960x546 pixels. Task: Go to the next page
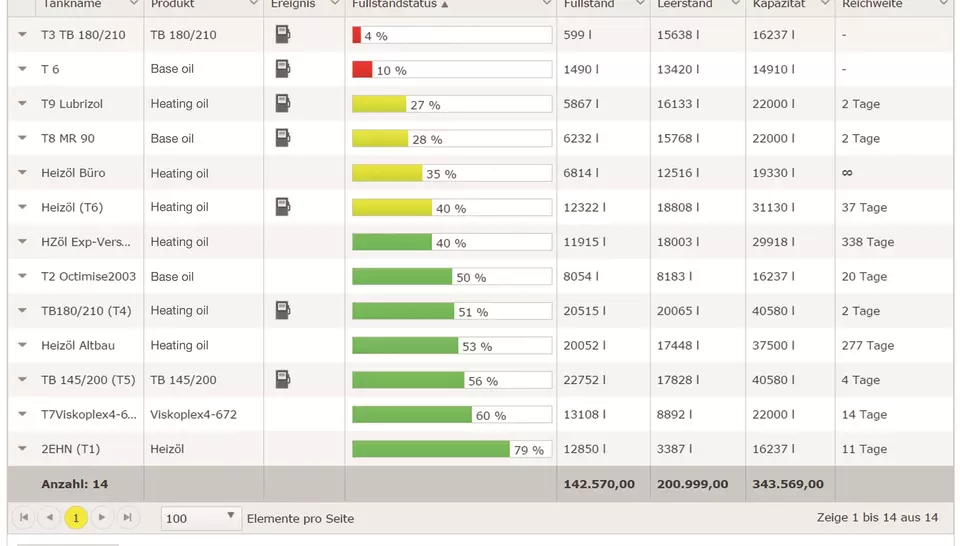click(x=101, y=517)
